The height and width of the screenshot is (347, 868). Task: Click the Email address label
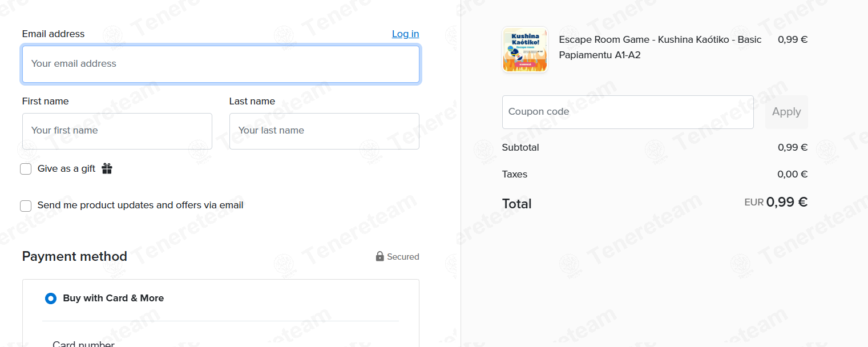click(x=53, y=34)
